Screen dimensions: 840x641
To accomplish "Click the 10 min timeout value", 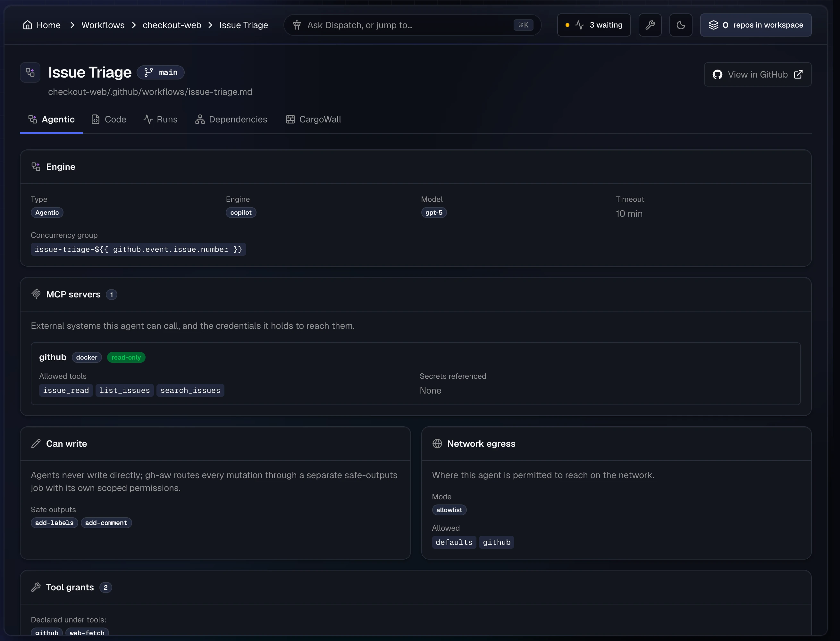I will pyautogui.click(x=629, y=214).
